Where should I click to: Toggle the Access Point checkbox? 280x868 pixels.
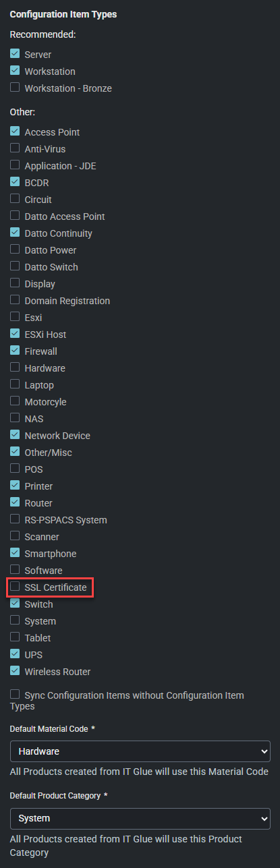pos(15,132)
